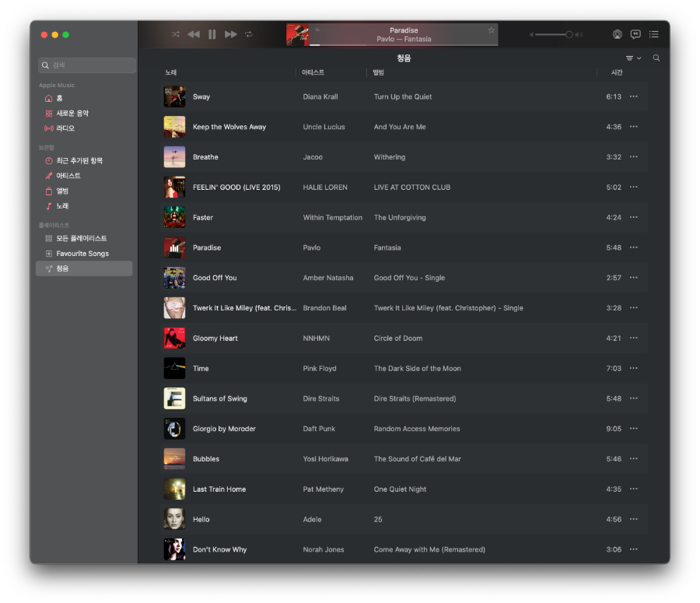Open the Radio (라디오) section
This screenshot has width=700, height=603.
coord(84,128)
